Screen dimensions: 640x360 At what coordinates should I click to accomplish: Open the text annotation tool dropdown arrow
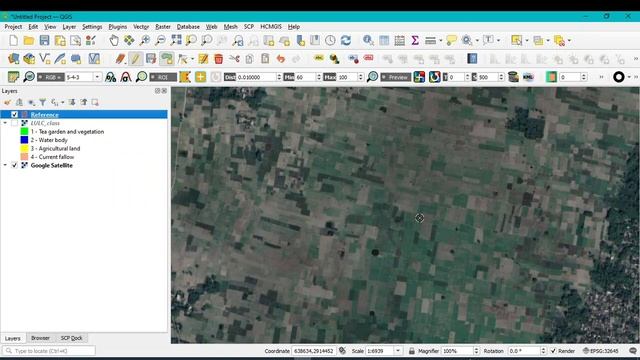click(x=498, y=40)
